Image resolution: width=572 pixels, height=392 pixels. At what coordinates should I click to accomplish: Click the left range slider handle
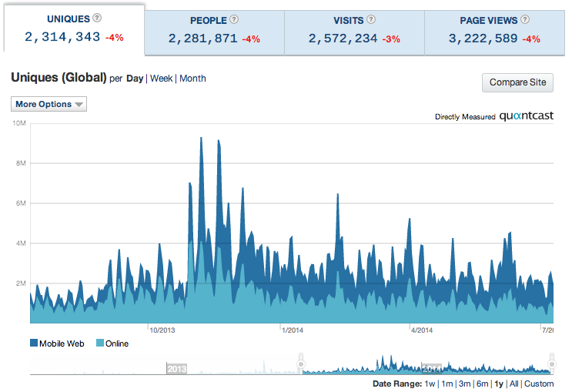click(x=301, y=363)
